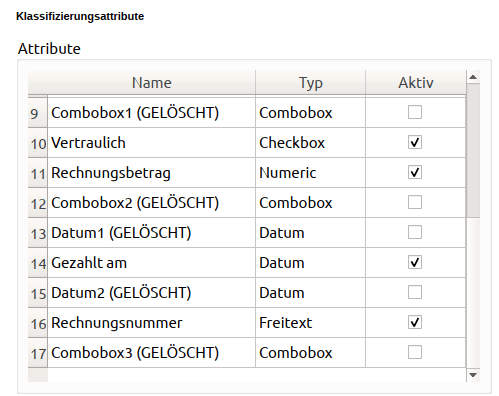
Task: Click the Freitext type cell
Action: tap(310, 323)
